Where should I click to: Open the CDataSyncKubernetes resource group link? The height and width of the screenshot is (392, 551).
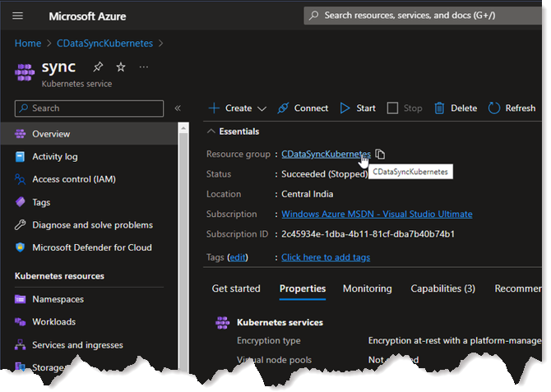coord(326,154)
